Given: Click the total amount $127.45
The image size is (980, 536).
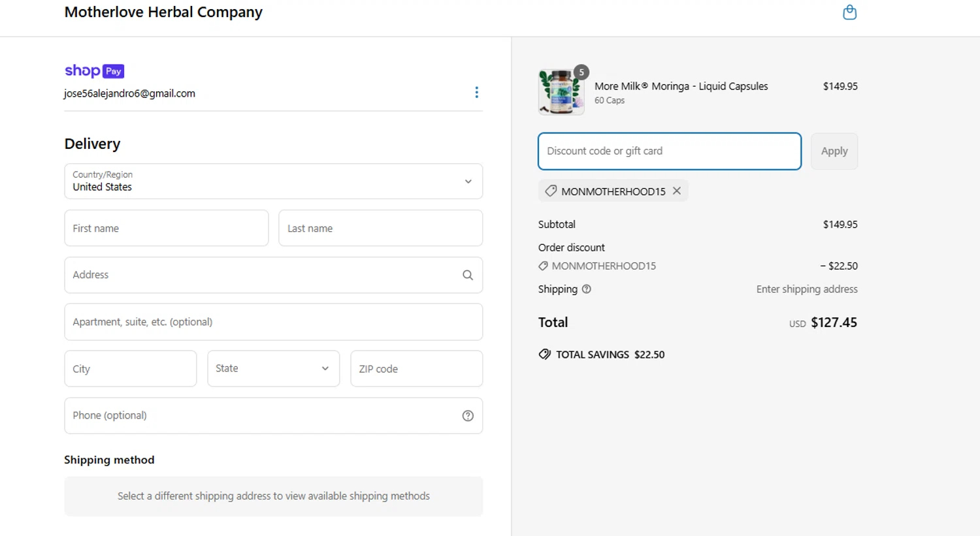Looking at the screenshot, I should (x=834, y=322).
